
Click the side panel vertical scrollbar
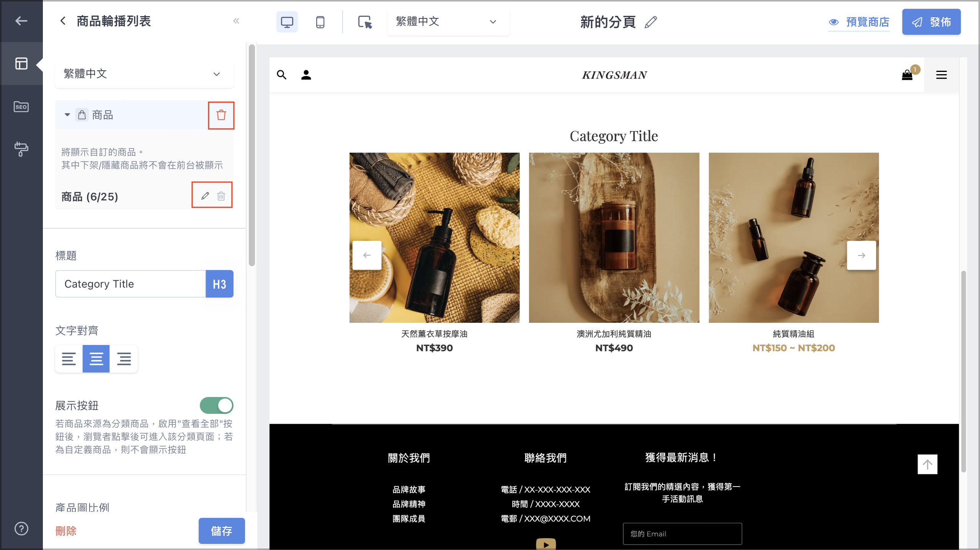point(252,155)
